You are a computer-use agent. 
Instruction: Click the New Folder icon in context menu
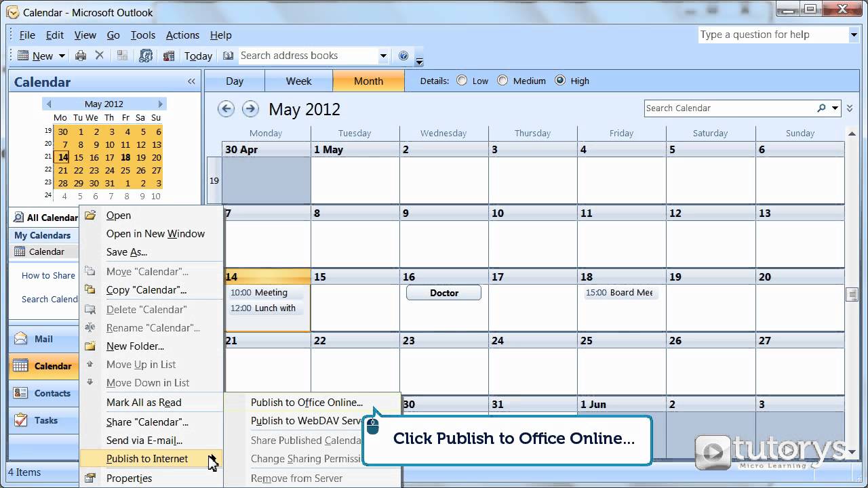(x=90, y=346)
